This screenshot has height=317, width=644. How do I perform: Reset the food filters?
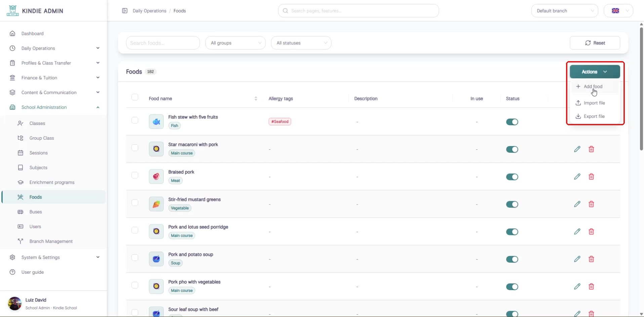tap(595, 43)
